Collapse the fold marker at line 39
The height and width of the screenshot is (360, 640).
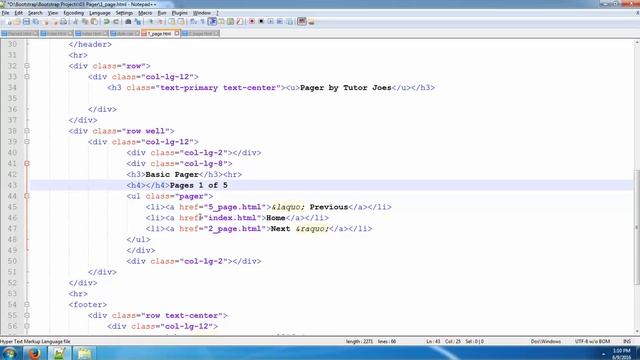27,142
